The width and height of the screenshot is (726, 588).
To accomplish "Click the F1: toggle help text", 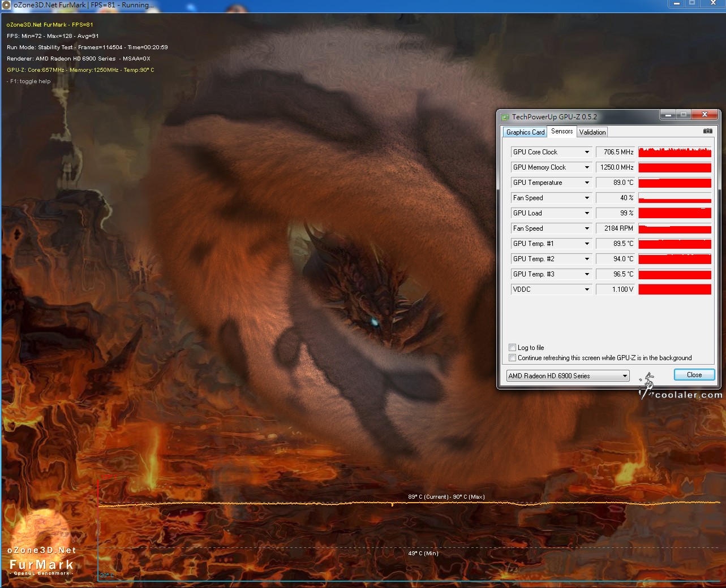I will (29, 81).
